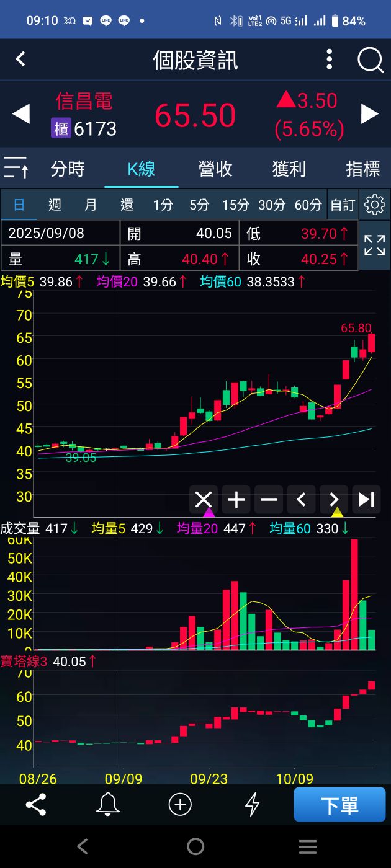Open chart settings gear icon

click(x=374, y=205)
